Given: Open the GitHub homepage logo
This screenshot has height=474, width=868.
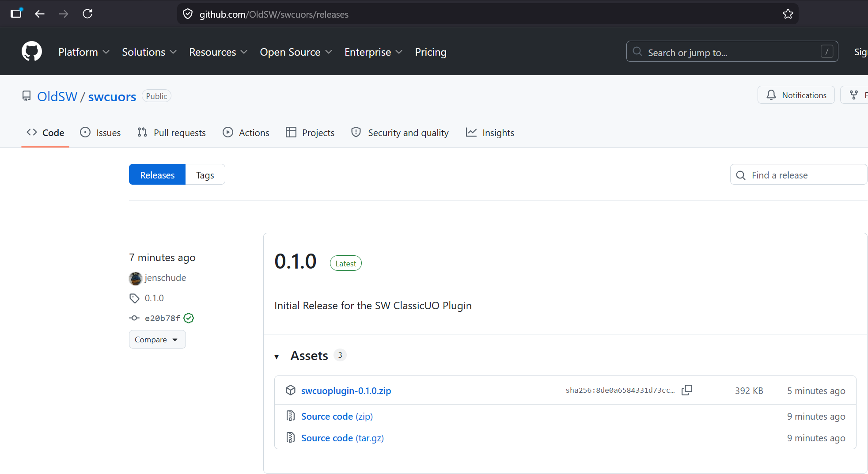Looking at the screenshot, I should tap(32, 52).
